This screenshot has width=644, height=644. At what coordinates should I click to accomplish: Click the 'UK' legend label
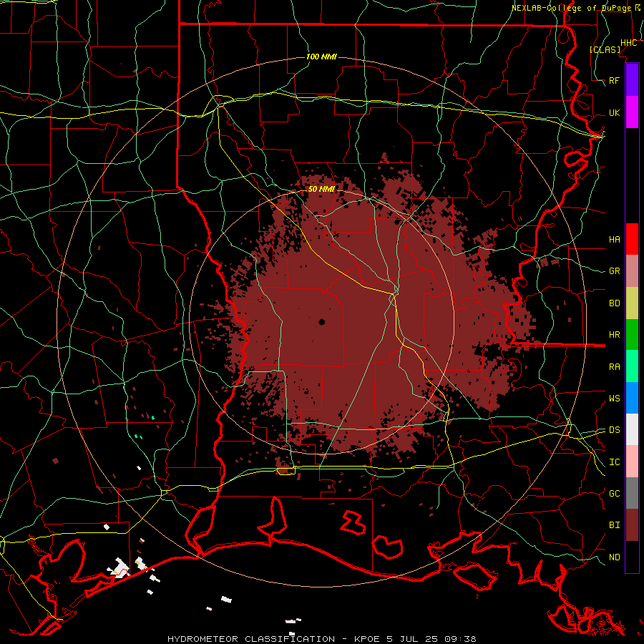(615, 112)
